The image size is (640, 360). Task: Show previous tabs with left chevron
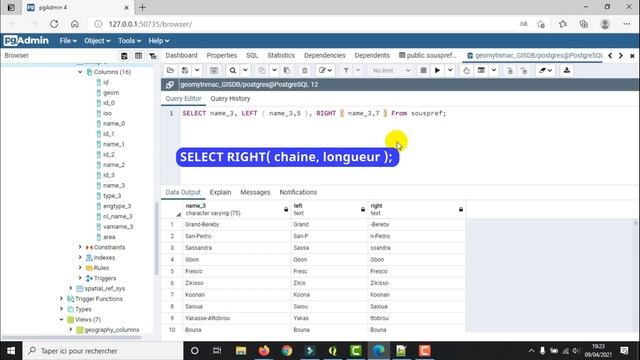coord(610,56)
